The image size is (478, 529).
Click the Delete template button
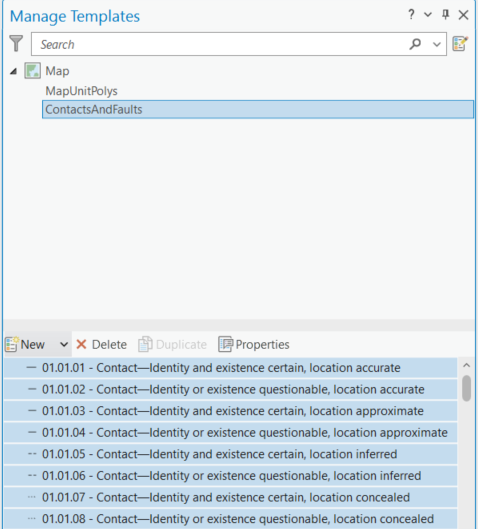[102, 344]
